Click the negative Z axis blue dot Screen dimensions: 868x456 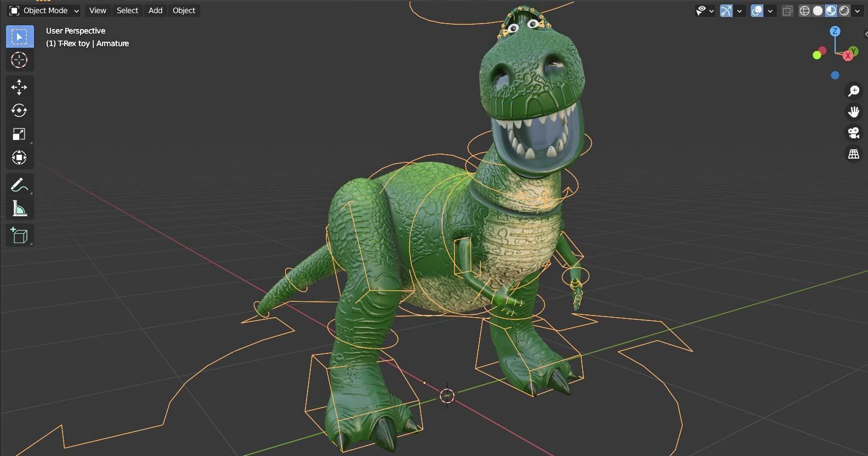pyautogui.click(x=835, y=75)
